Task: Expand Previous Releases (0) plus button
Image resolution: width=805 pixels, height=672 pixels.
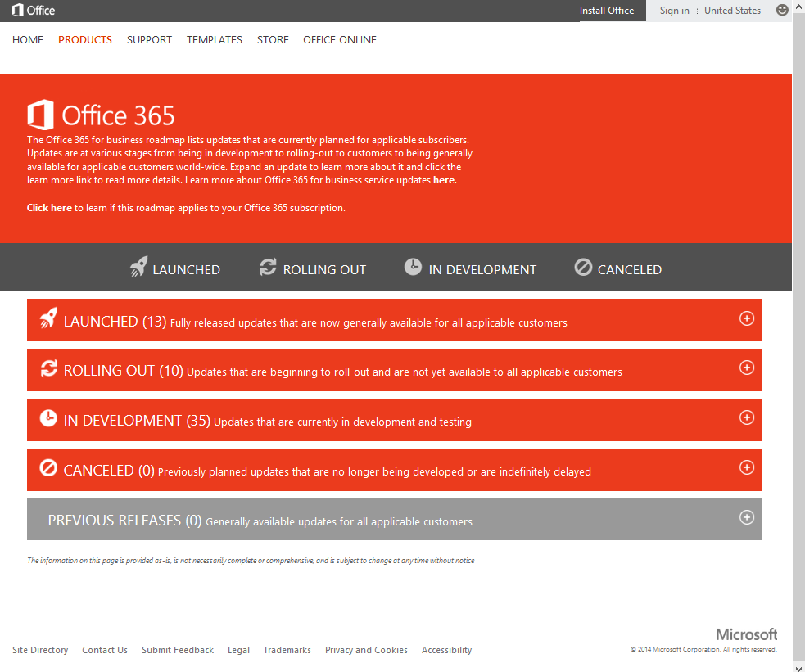Action: coord(747,517)
